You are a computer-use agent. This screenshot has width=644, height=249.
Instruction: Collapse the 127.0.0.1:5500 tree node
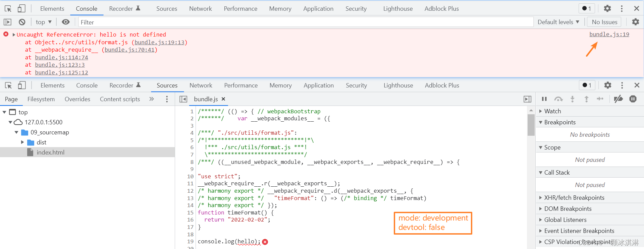click(10, 122)
